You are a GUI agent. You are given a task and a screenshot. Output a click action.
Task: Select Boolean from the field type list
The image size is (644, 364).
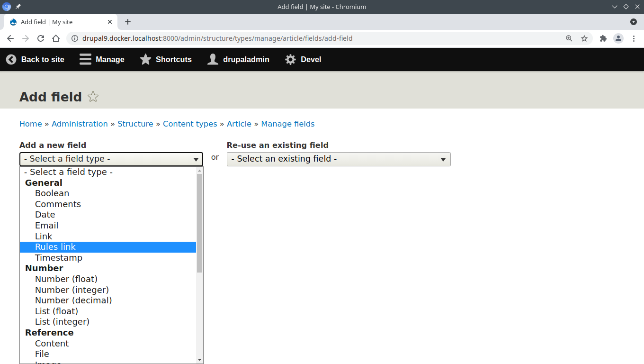click(x=52, y=193)
